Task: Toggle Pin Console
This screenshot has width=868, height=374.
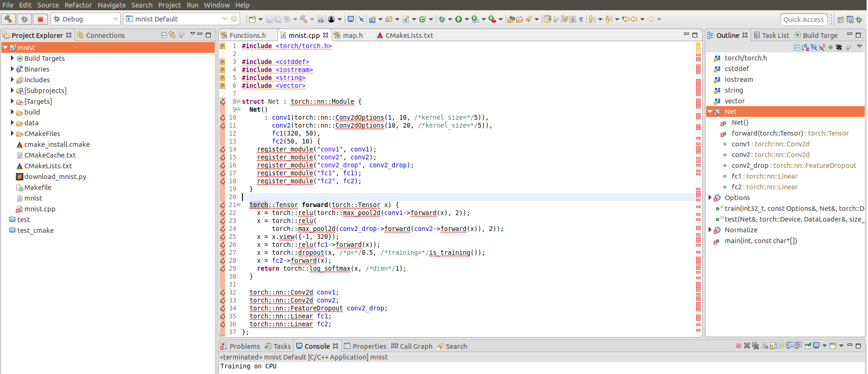Action: tap(808, 346)
